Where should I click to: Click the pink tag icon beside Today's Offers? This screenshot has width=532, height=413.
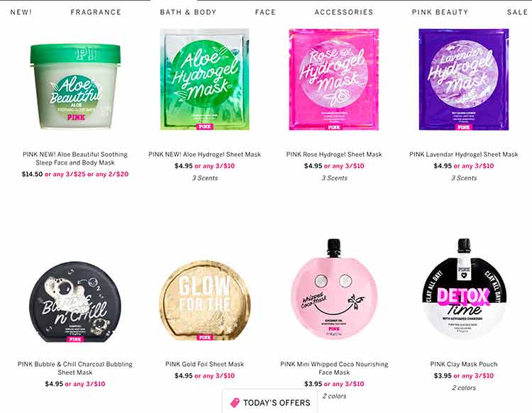pyautogui.click(x=235, y=402)
